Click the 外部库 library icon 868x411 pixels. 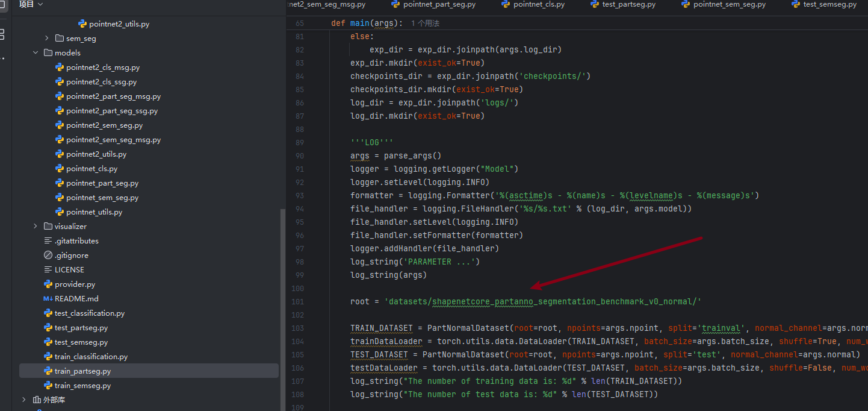pyautogui.click(x=37, y=400)
